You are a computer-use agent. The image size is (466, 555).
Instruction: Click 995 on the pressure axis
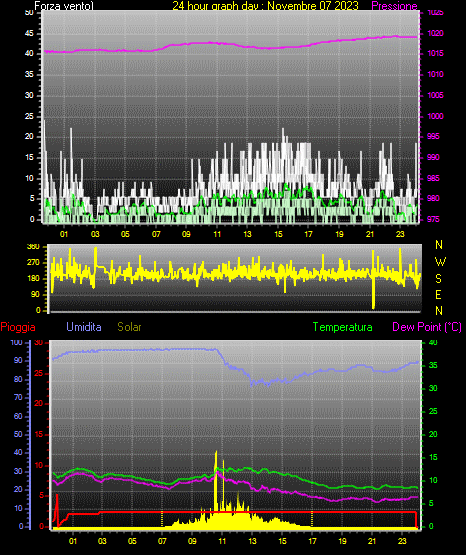(433, 136)
